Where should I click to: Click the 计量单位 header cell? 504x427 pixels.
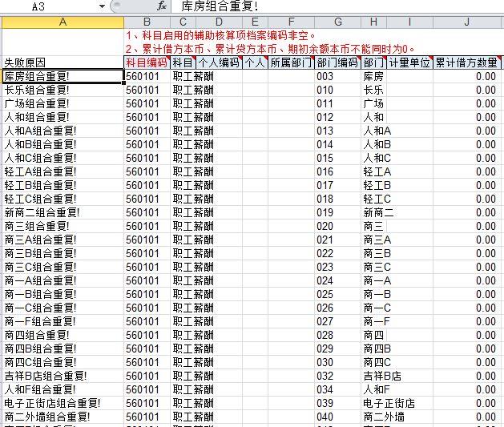pyautogui.click(x=409, y=62)
